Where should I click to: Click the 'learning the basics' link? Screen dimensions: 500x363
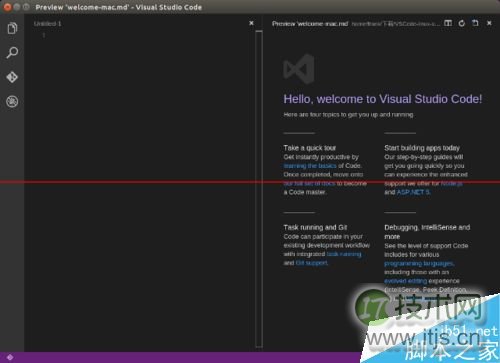click(x=310, y=166)
